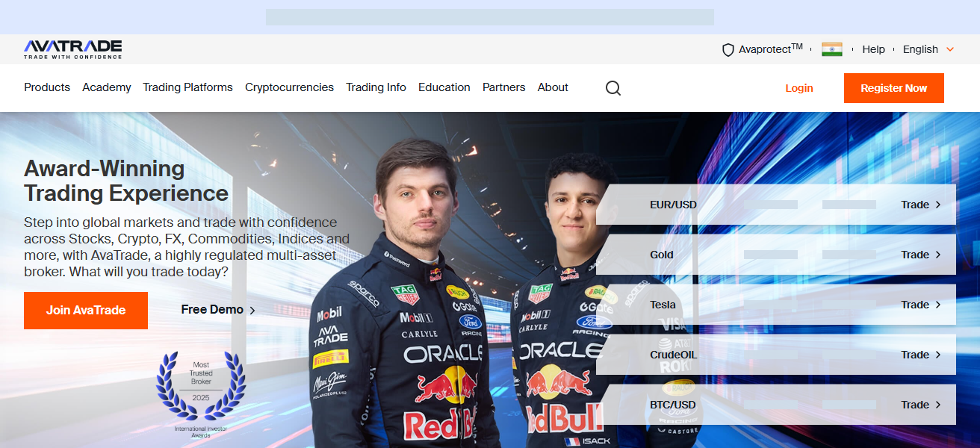Click the Avaprotect shield icon
This screenshot has width=980, height=448.
(728, 50)
